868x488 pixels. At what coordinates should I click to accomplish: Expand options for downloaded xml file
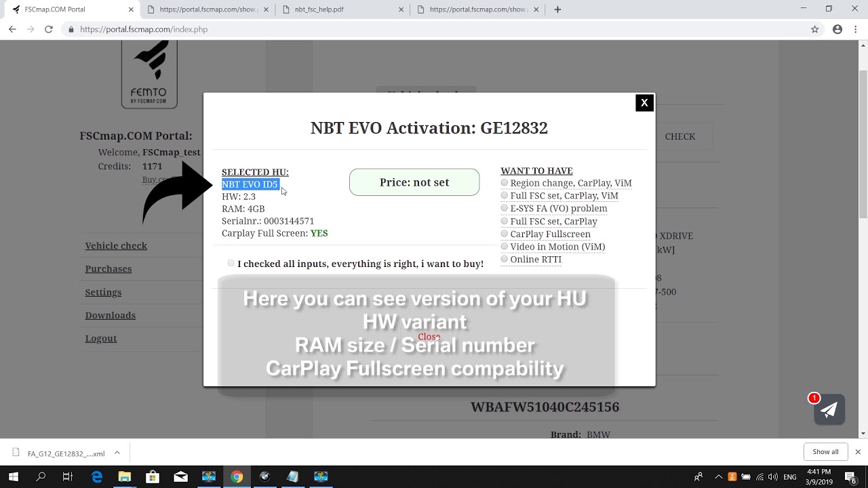tap(117, 453)
